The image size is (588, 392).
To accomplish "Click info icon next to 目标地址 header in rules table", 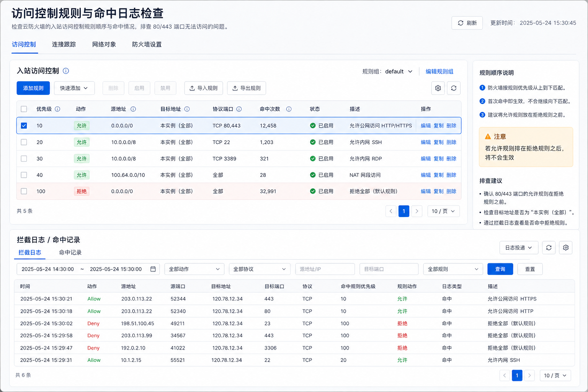I will [187, 109].
